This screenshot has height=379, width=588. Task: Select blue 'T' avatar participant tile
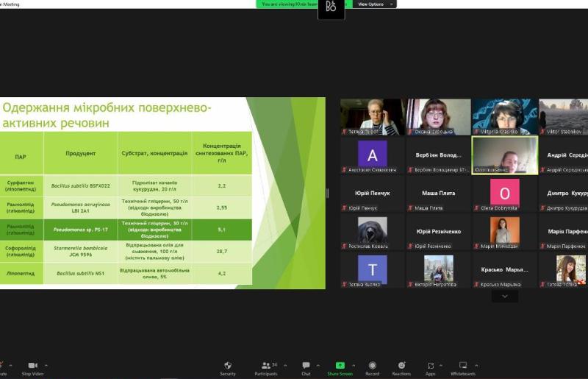373,270
